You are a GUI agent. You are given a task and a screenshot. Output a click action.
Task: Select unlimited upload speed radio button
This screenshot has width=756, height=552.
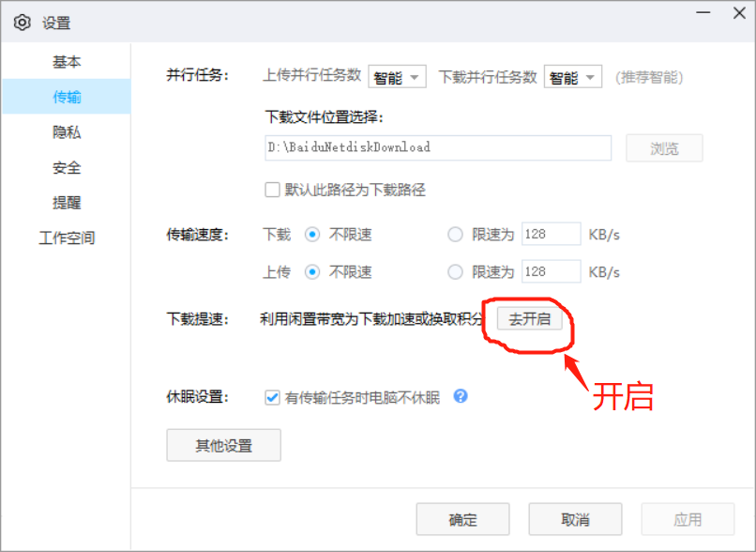(x=312, y=272)
